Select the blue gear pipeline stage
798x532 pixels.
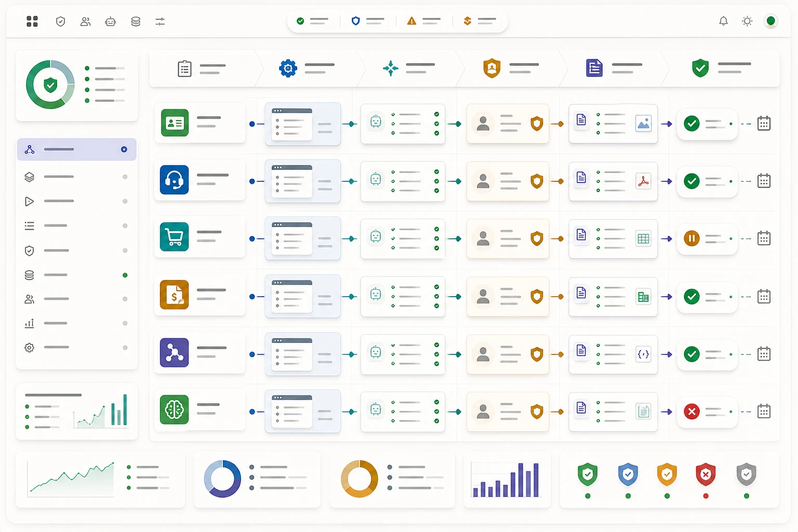point(309,69)
